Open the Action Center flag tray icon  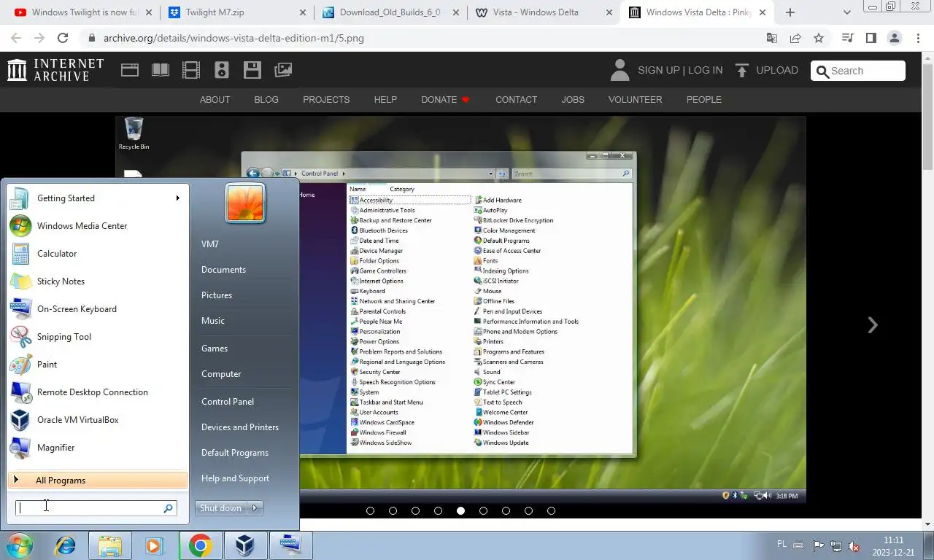[x=818, y=545]
